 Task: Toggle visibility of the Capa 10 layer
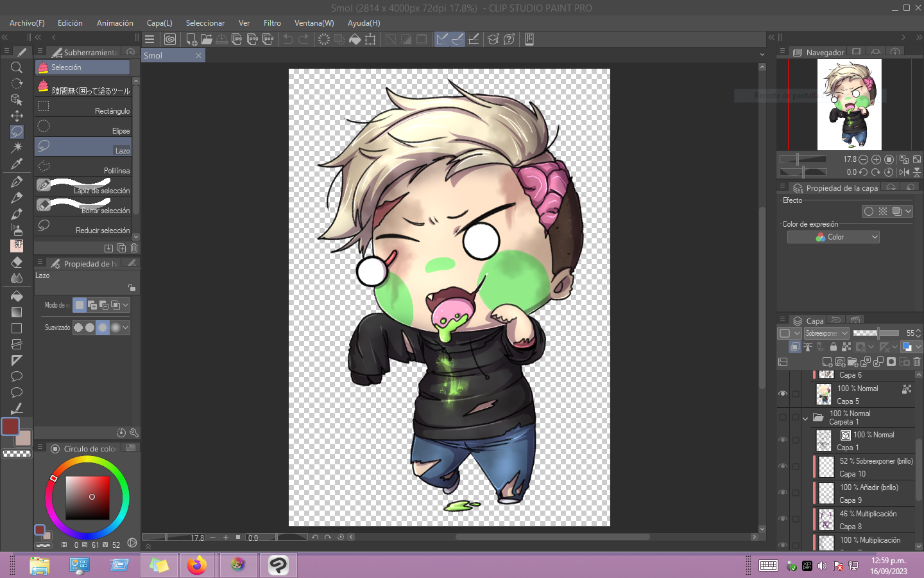coord(783,466)
